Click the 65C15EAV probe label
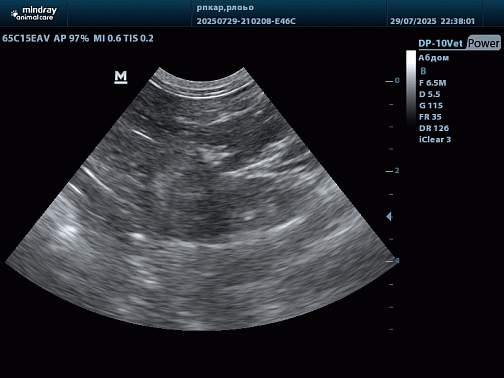The height and width of the screenshot is (378, 504). point(26,38)
